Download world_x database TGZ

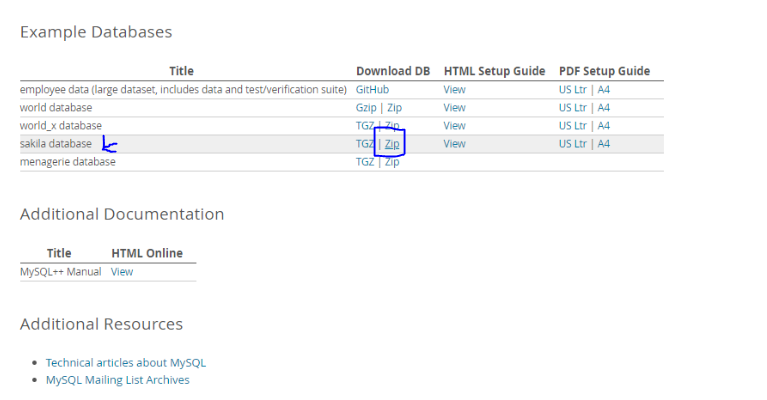(365, 126)
